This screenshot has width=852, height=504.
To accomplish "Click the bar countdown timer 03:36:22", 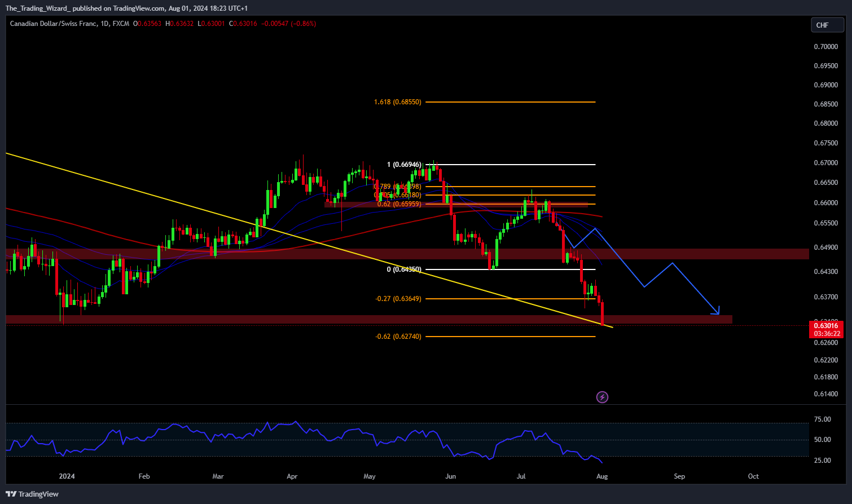I will (x=827, y=334).
